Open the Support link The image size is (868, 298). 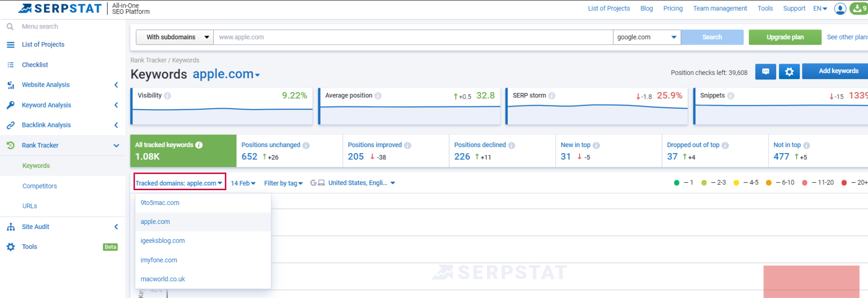pos(794,9)
